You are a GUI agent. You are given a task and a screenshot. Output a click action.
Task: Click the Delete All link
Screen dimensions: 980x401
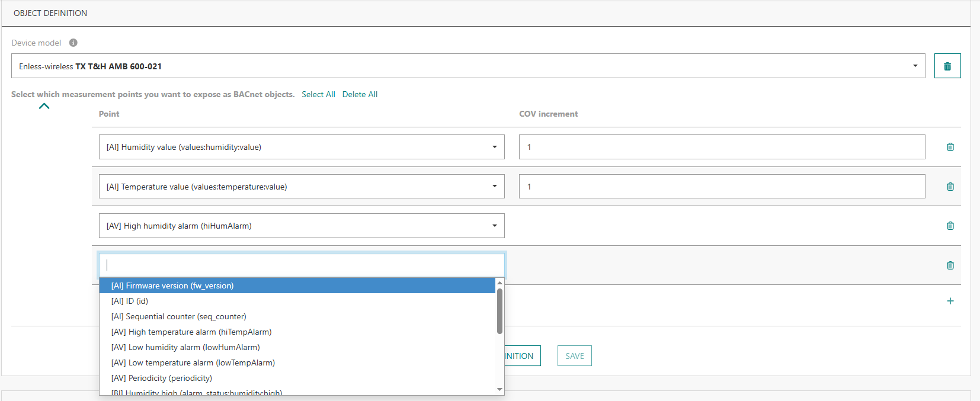[360, 94]
